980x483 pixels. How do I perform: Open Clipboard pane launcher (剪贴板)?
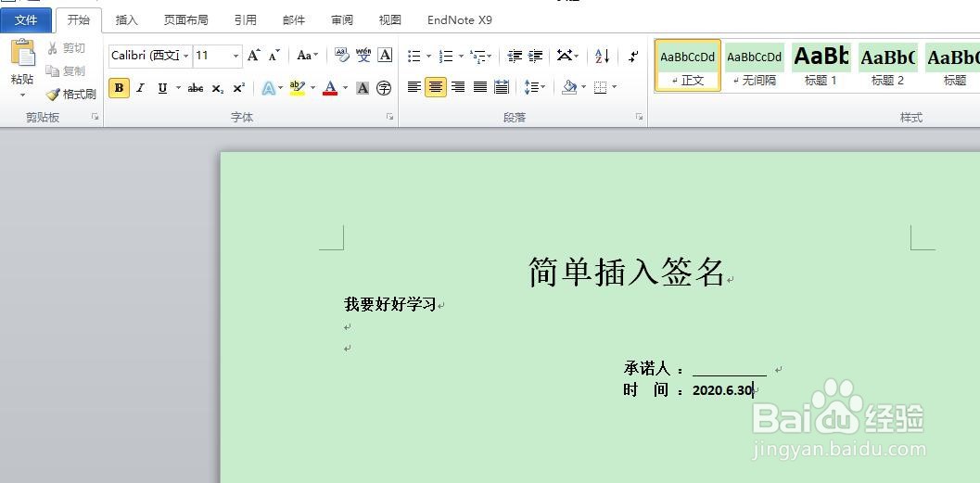95,117
